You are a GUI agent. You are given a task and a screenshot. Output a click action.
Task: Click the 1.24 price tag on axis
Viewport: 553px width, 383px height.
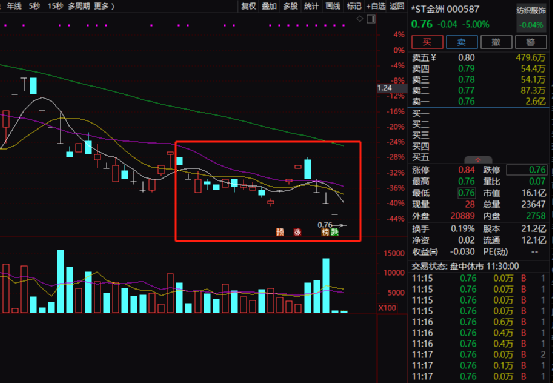(385, 88)
